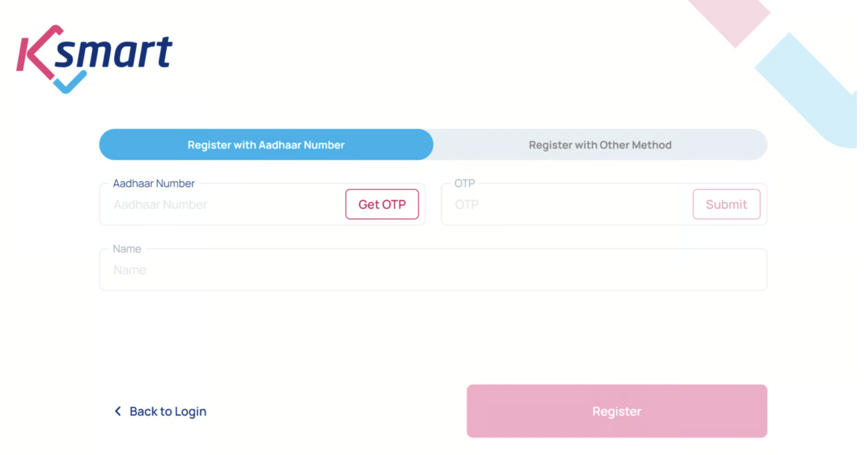868x455 pixels.
Task: Click the OTP field label
Action: point(465,183)
